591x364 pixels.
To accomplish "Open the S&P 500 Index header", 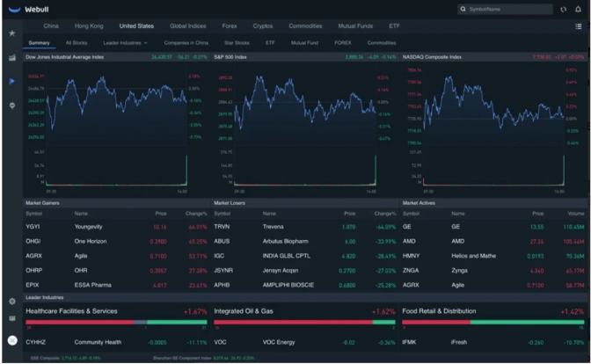I will [304, 57].
